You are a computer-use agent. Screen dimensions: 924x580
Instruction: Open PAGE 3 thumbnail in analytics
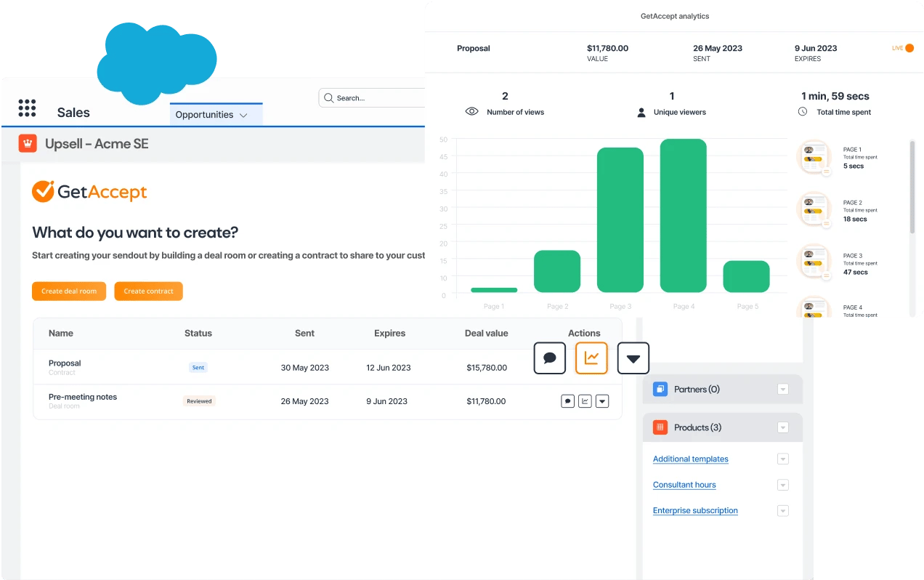point(815,263)
